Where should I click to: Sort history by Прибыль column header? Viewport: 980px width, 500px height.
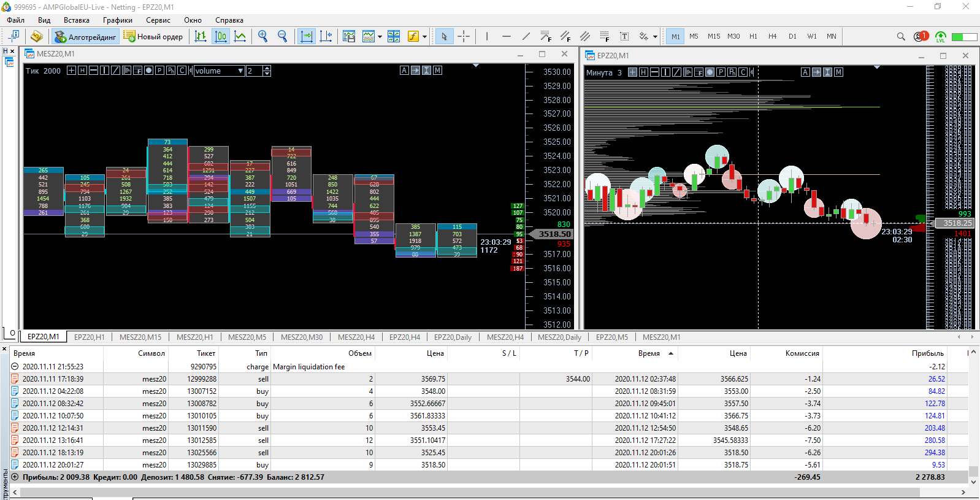click(x=927, y=353)
